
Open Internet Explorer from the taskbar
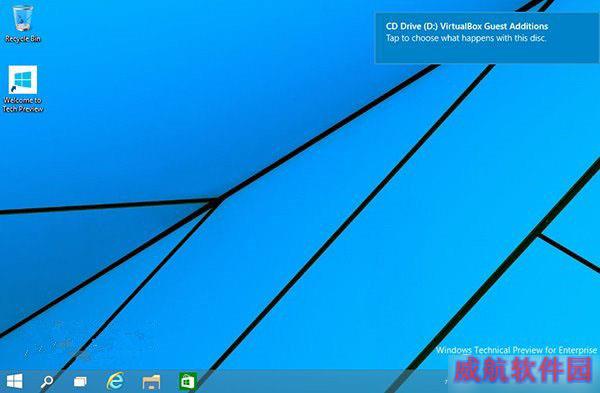(x=115, y=381)
